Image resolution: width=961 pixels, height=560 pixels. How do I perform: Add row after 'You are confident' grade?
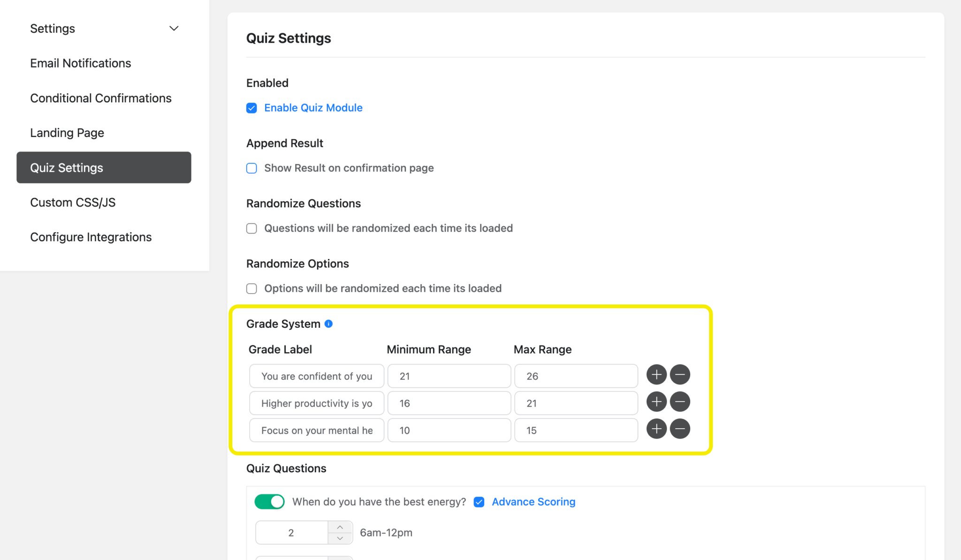tap(656, 375)
